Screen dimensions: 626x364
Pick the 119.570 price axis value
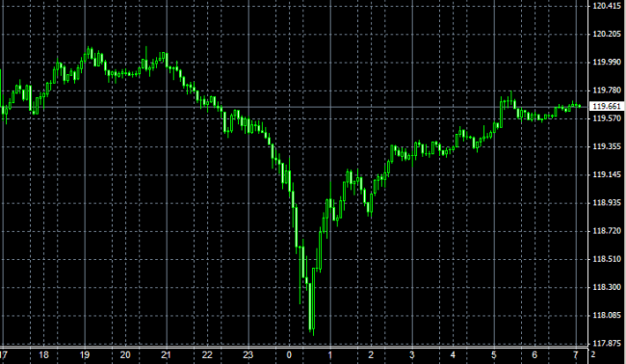[x=607, y=118]
